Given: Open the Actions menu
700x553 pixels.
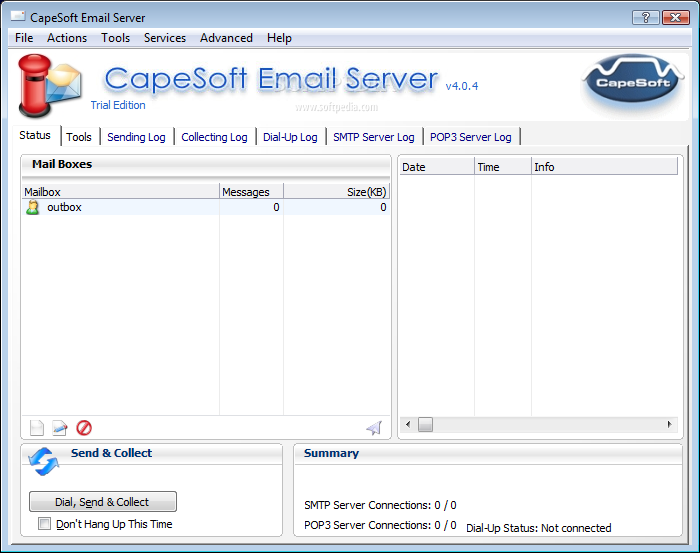Looking at the screenshot, I should pos(67,38).
